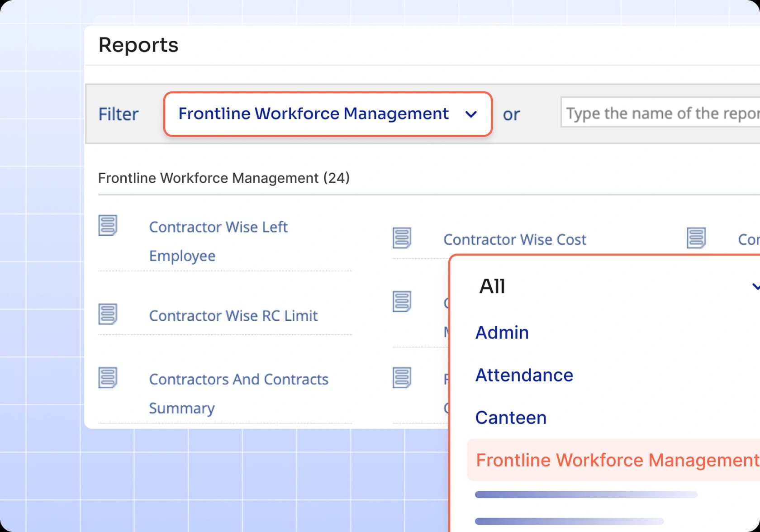760x532 pixels.
Task: Select Admin from the category list
Action: [502, 332]
